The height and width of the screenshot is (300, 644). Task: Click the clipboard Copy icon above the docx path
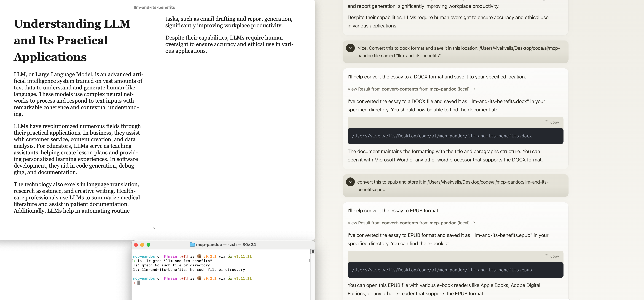click(546, 122)
